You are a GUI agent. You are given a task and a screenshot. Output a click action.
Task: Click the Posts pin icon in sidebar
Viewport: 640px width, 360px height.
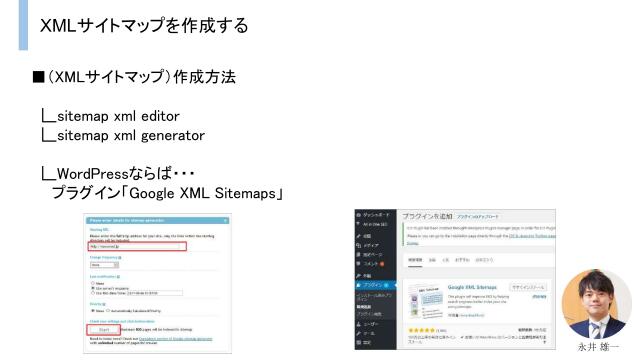click(x=358, y=236)
